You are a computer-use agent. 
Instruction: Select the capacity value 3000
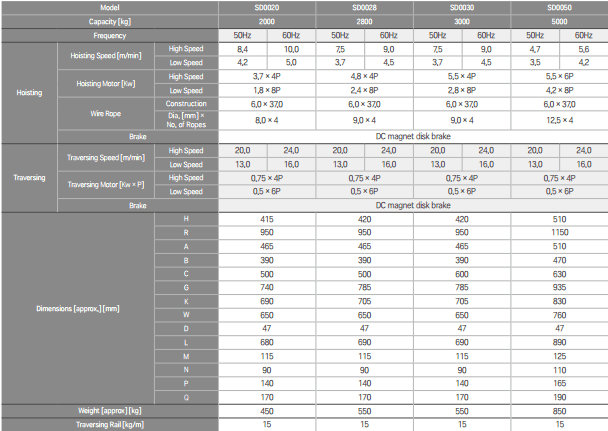(x=462, y=22)
